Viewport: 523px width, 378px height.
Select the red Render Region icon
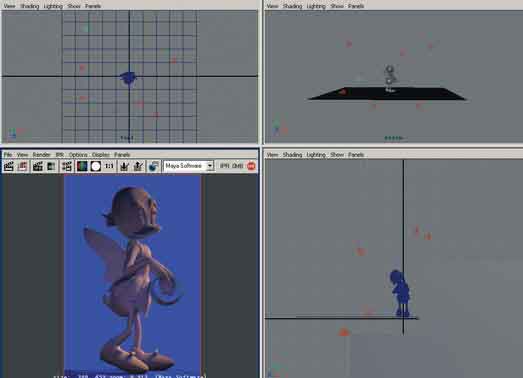23,166
